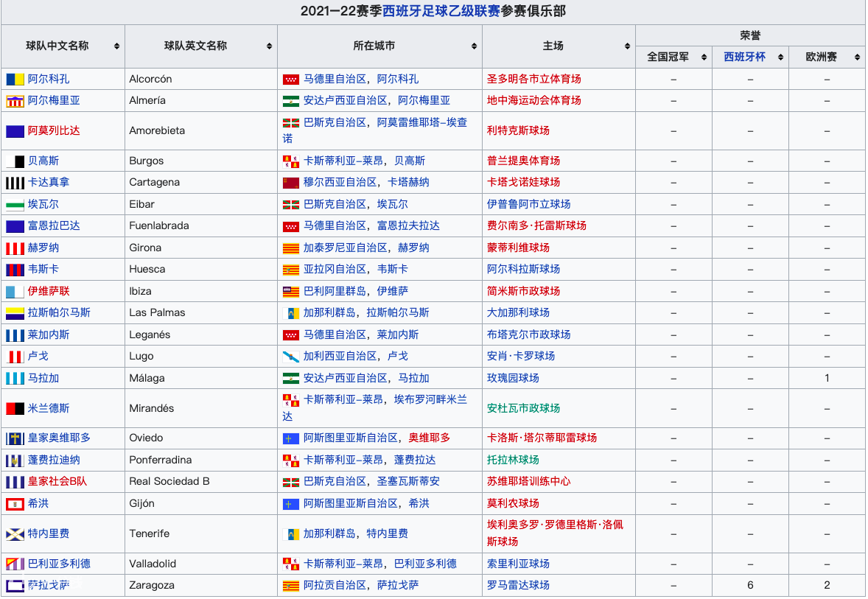Sort by 欧洲赛 column arrows
This screenshot has width=868, height=599.
point(857,57)
